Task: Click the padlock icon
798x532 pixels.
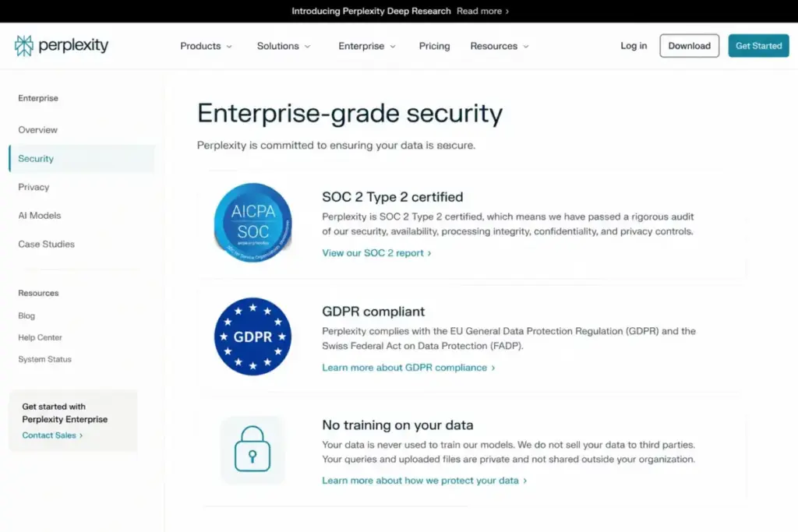Action: (252, 449)
